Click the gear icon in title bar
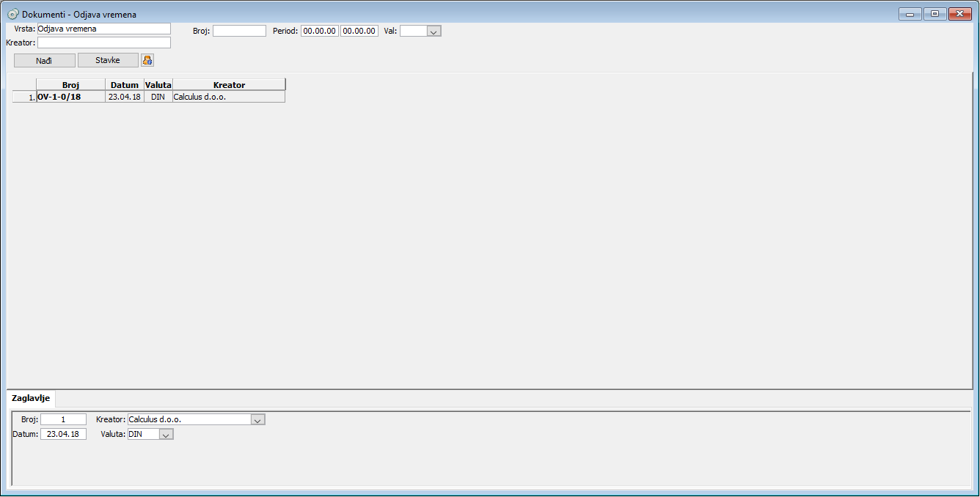980x497 pixels. (12, 14)
